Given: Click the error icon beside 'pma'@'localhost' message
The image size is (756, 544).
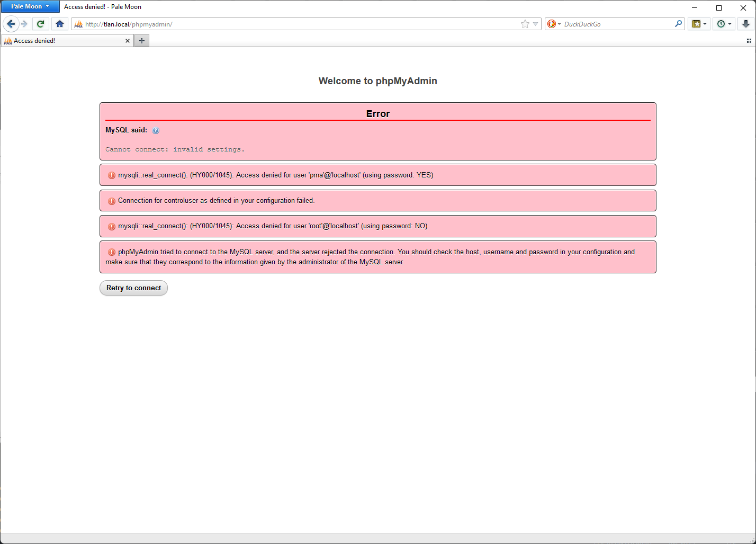Looking at the screenshot, I should click(112, 175).
